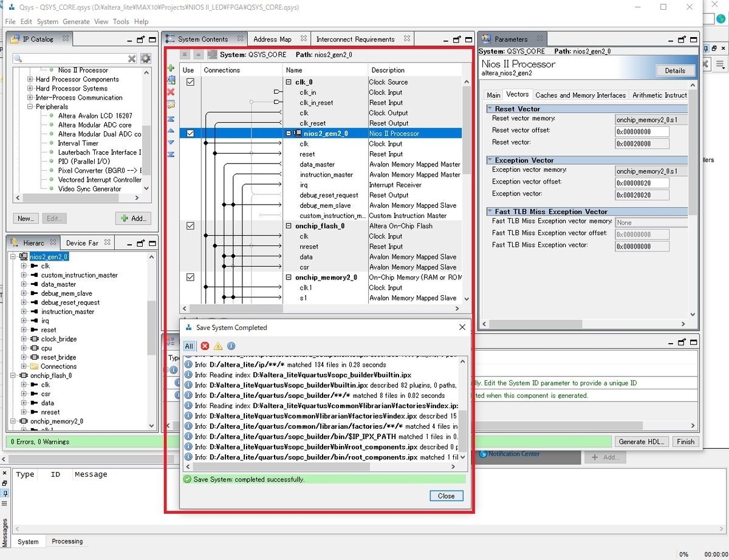Screen dimensions: 729x560
Task: Click the Generate HDL button
Action: [642, 442]
